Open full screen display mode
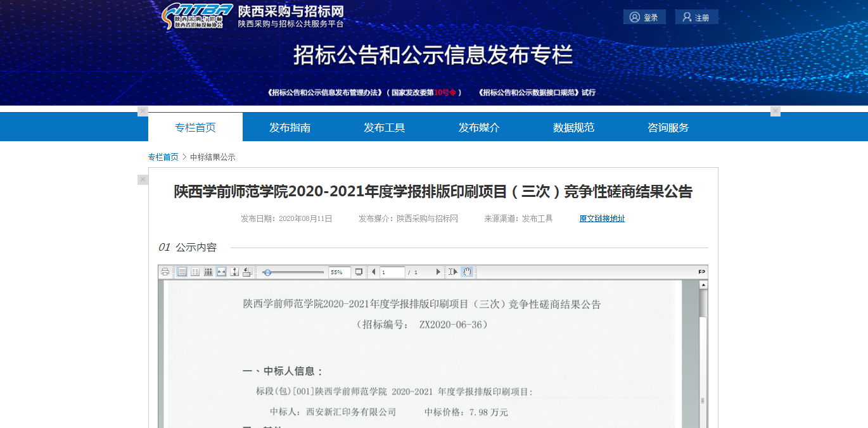This screenshot has height=428, width=868. 359,272
